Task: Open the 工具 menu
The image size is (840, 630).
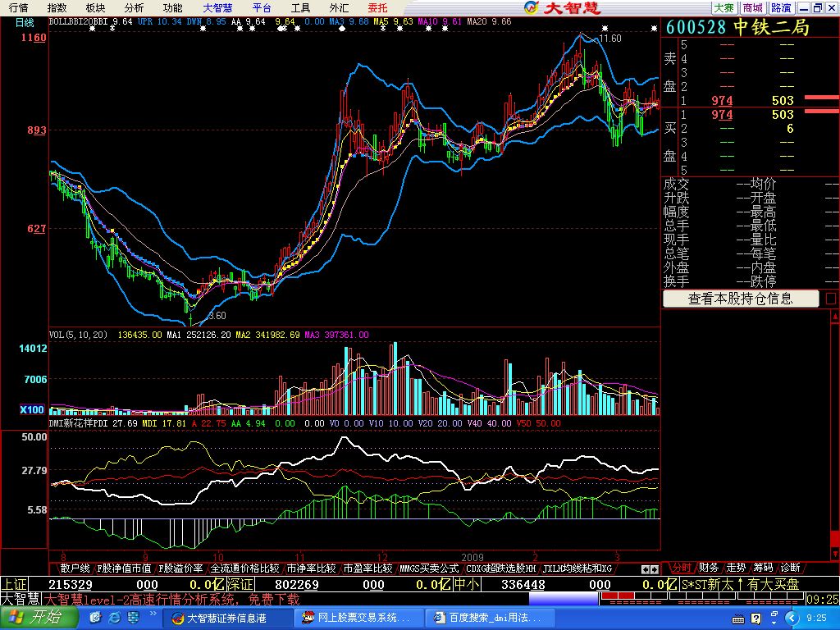Action: pos(300,7)
